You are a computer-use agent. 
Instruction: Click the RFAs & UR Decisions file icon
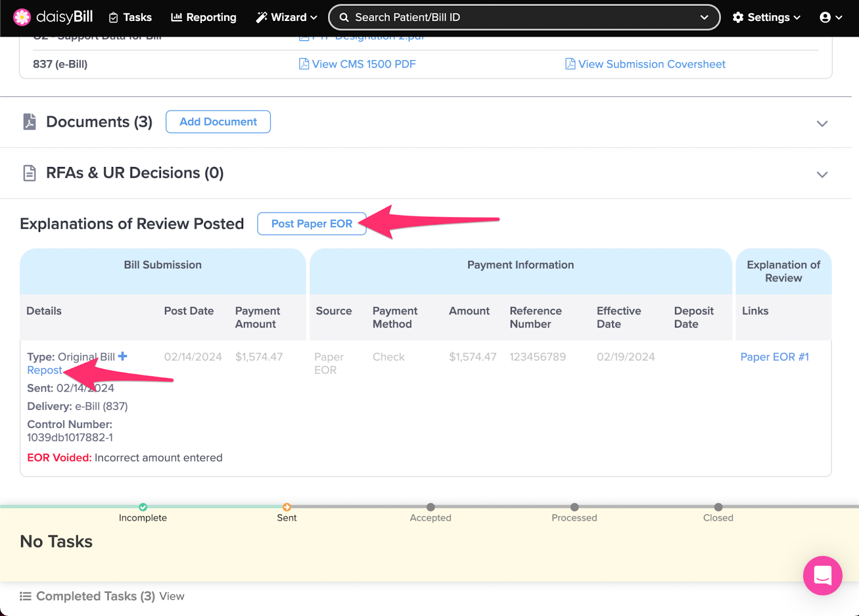(x=30, y=173)
